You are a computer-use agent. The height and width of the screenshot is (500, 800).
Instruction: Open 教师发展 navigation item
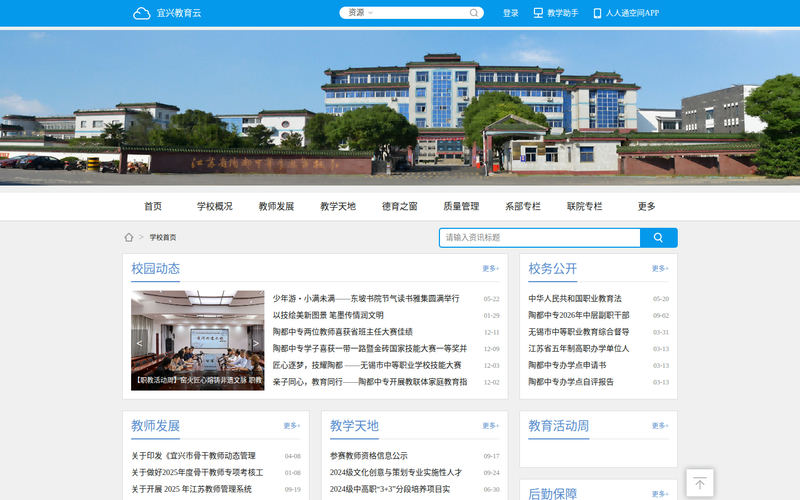point(276,206)
